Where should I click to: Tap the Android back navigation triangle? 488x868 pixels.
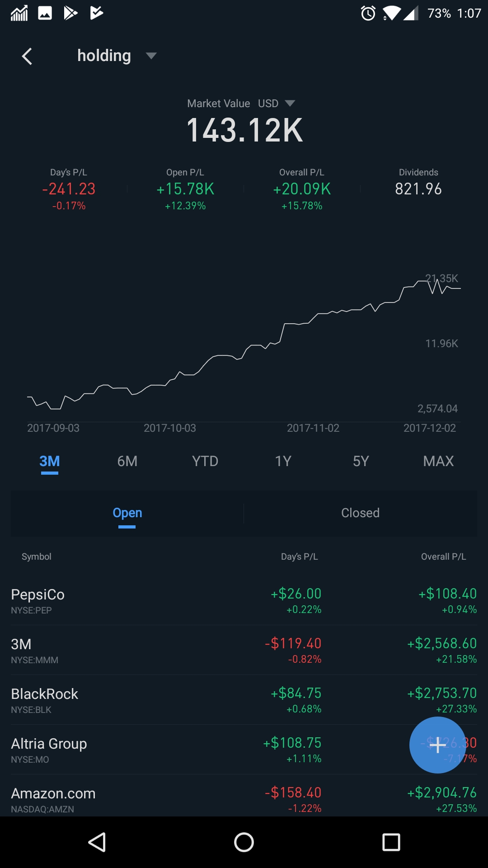click(97, 842)
